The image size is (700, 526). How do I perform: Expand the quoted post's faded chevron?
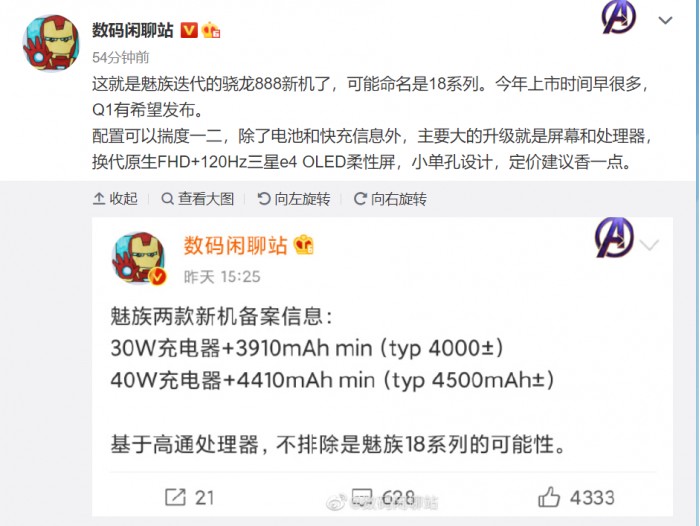coord(649,245)
